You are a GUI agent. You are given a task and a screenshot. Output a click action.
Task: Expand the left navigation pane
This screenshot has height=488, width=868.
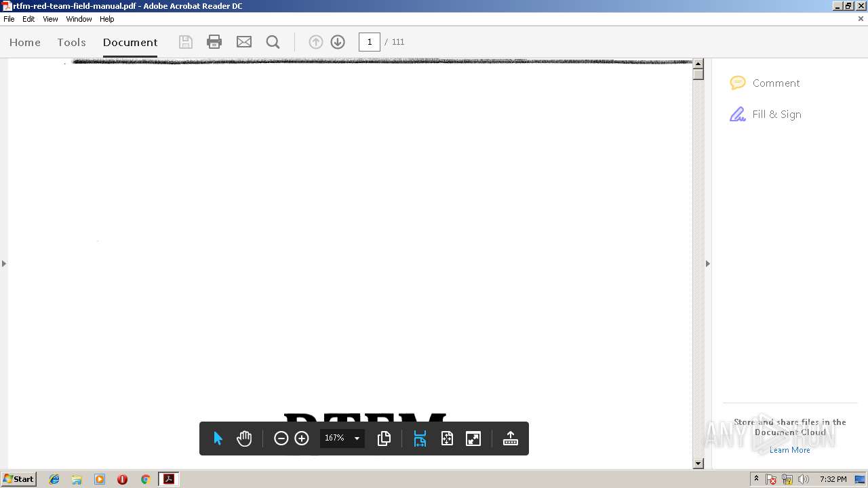tap(4, 263)
